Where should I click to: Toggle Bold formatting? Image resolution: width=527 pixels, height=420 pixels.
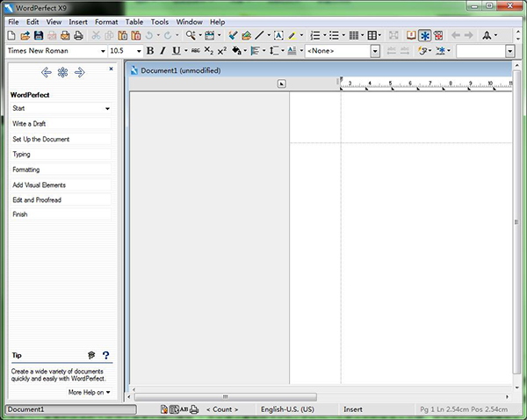point(149,51)
